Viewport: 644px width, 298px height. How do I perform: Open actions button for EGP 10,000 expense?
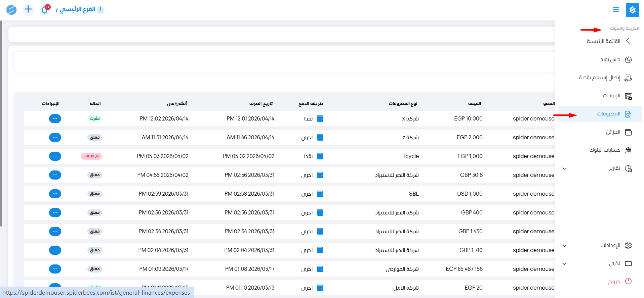click(55, 119)
